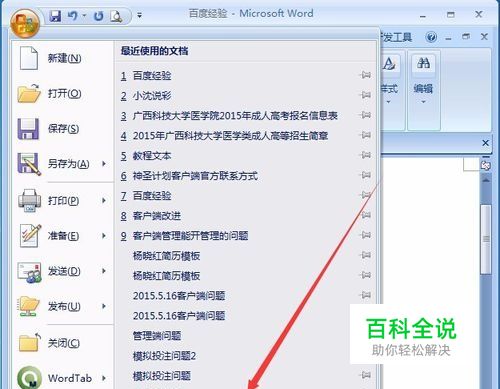
Task: Pin recent document 6 神圣计划客户端官方联系方式
Action: [366, 175]
